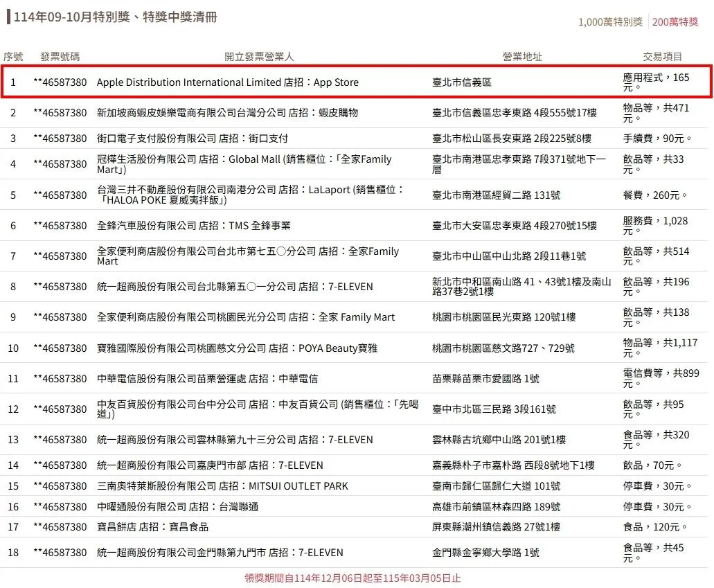The image size is (714, 588).
Task: Click address 金門縣金寧鄉大學路 1號
Action: [x=486, y=553]
